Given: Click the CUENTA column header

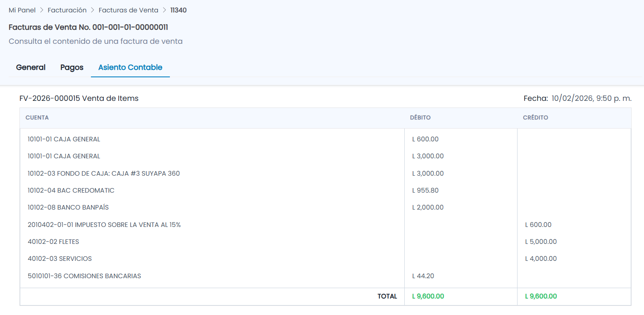Looking at the screenshot, I should [x=37, y=118].
